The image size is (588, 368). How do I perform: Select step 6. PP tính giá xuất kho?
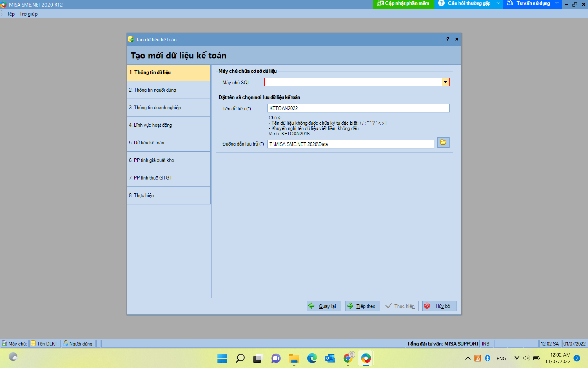tap(169, 160)
